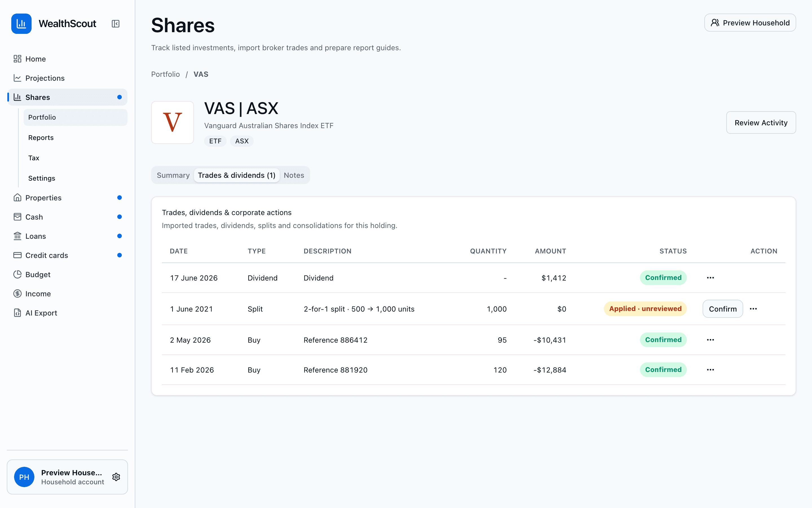Viewport: 812px width, 508px height.
Task: Open Projections page
Action: [67, 78]
